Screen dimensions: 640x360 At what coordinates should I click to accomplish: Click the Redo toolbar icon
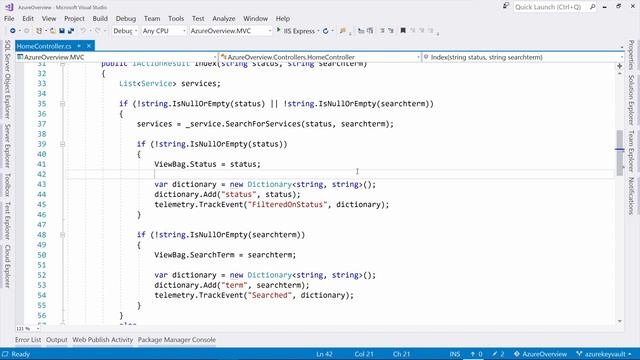pos(98,31)
